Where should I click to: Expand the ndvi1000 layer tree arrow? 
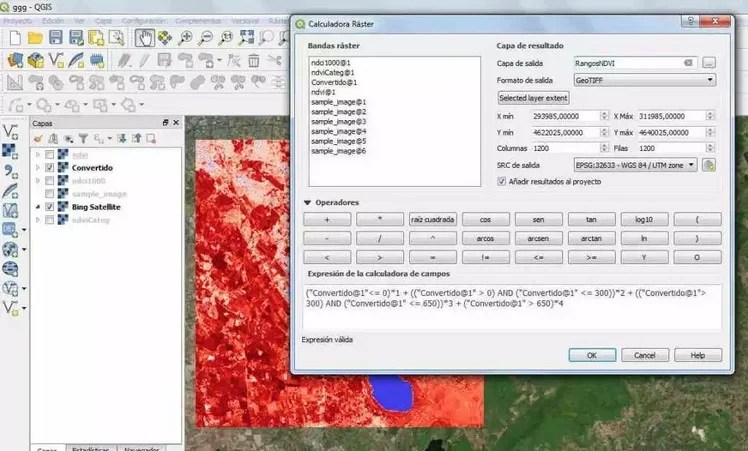click(x=38, y=180)
